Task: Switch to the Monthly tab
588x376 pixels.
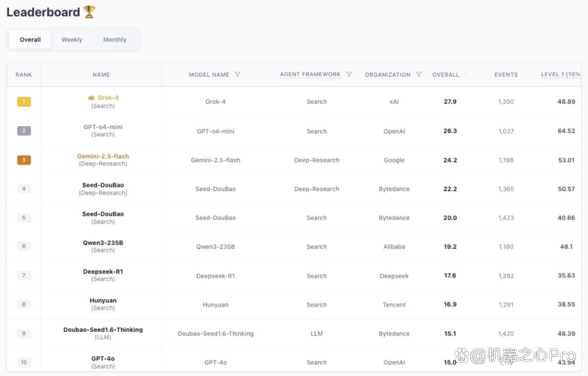Action: point(115,40)
